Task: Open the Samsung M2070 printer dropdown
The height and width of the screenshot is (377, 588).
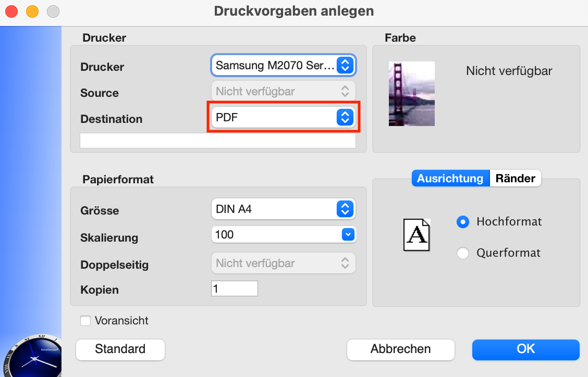Action: click(x=283, y=65)
